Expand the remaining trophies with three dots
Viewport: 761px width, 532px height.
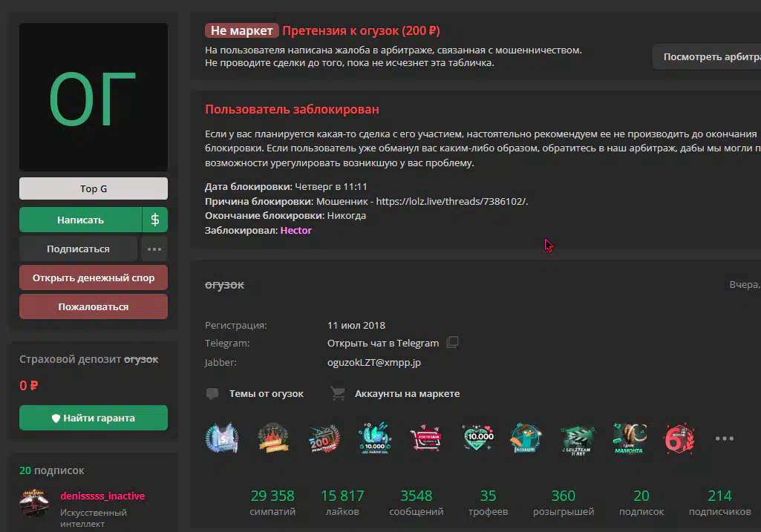coord(724,439)
